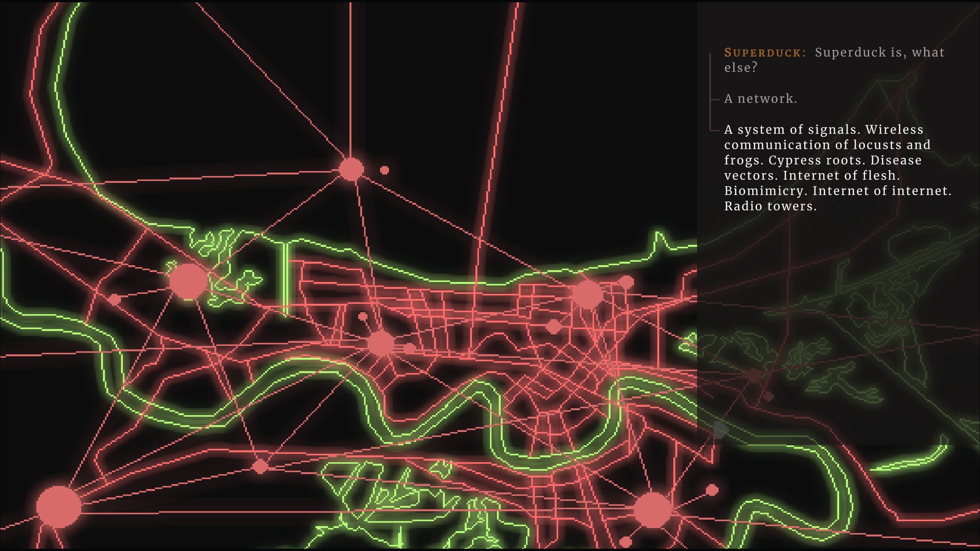Screen dimensions: 980x551
Task: Click the small red node below and left of the right-side large node
Action: click(553, 326)
